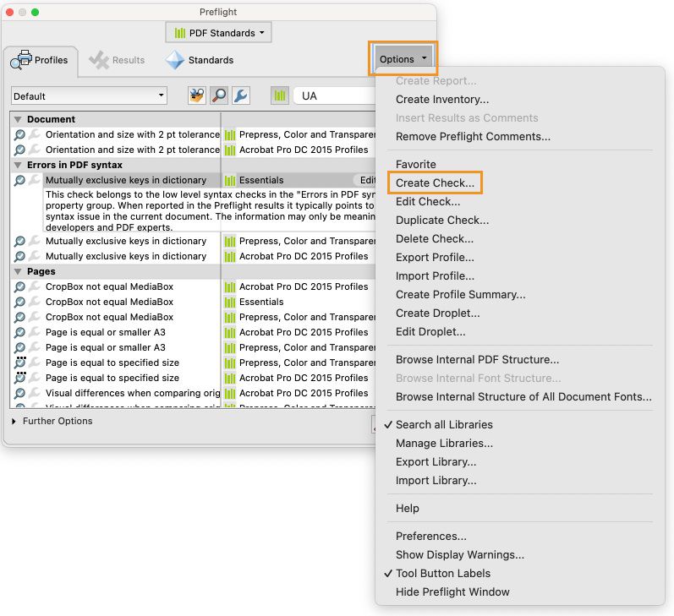Image resolution: width=674 pixels, height=616 pixels.
Task: Select second 'Orientation and size with 2 pt tolerance' row
Action: pyautogui.click(x=193, y=150)
